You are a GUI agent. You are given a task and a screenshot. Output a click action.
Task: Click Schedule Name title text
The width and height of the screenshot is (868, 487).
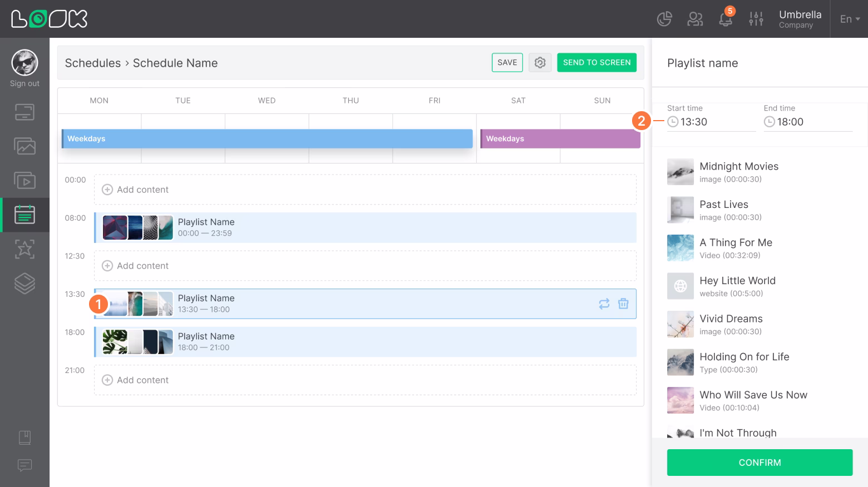(x=175, y=63)
